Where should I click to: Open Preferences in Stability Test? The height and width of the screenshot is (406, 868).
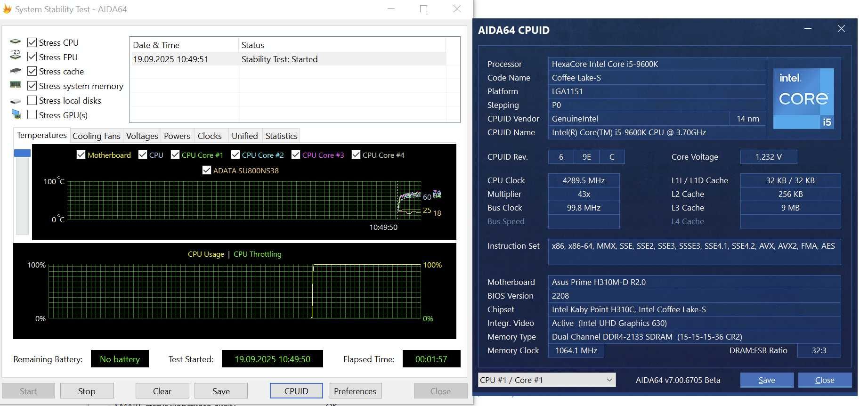(x=355, y=391)
